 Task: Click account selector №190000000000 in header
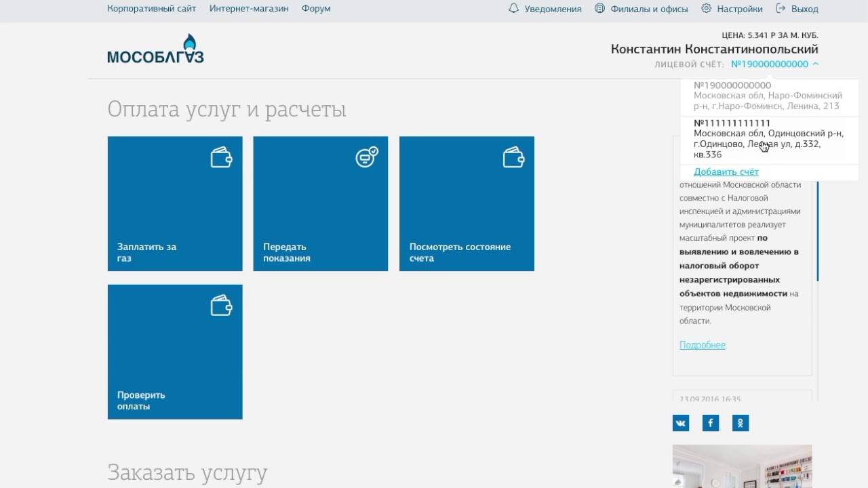pyautogui.click(x=770, y=64)
